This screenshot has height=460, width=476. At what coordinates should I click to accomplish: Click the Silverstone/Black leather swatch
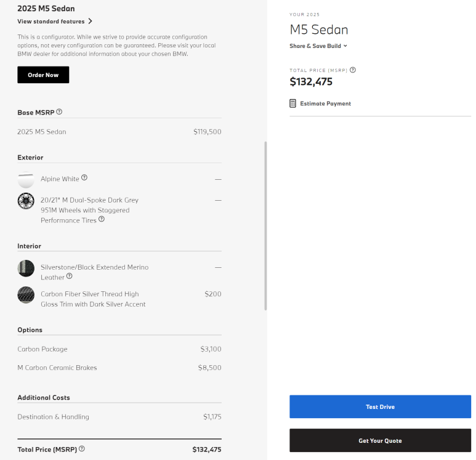click(x=26, y=268)
